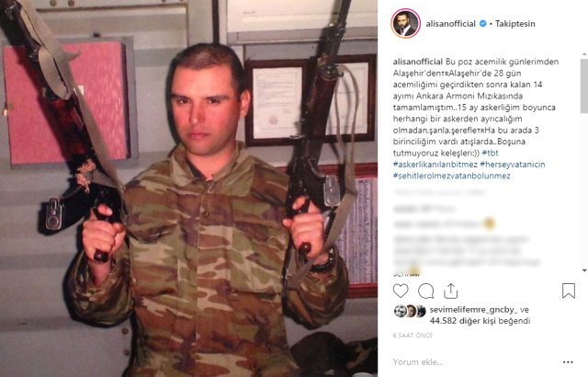588x377 pixels.
Task: Share the post via share icon
Action: [x=450, y=291]
